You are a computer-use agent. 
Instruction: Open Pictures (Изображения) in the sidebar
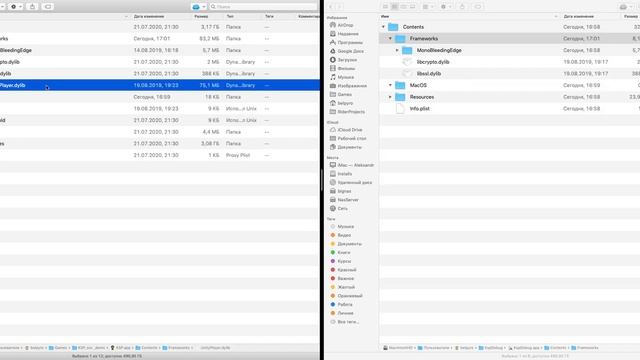(352, 86)
